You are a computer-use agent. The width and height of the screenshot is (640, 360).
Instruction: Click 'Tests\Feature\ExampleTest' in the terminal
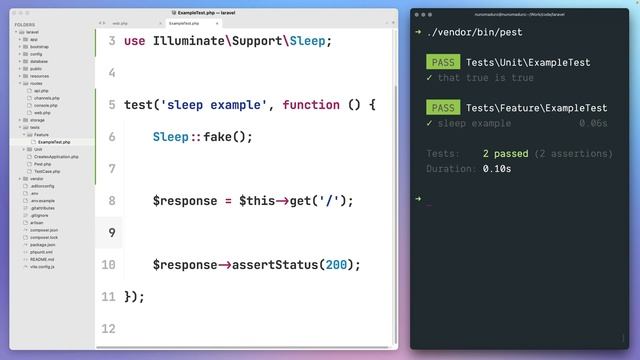pos(536,108)
